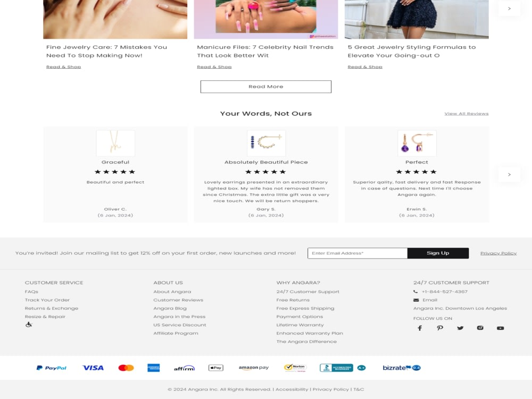This screenshot has height=399, width=532.
Task: Click the wheelchair accessibility icon
Action: point(29,325)
